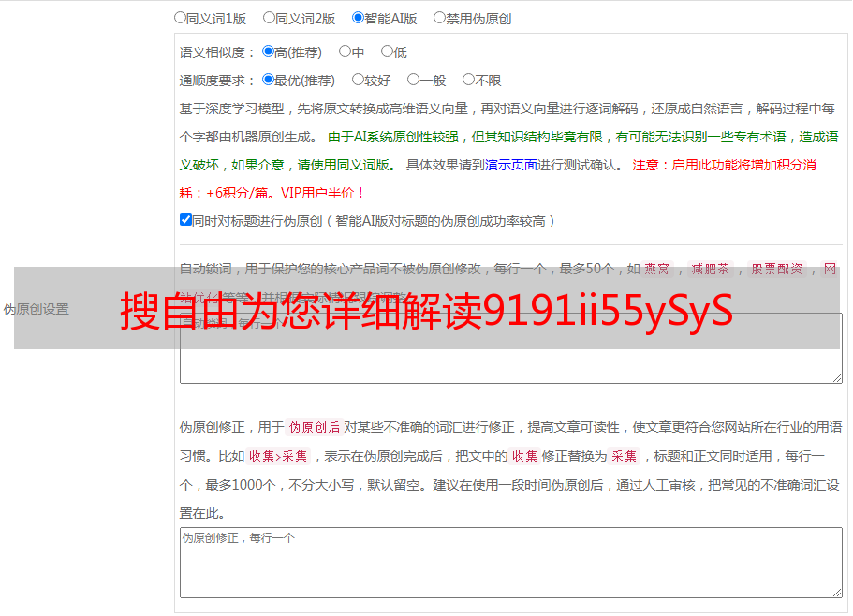The width and height of the screenshot is (853, 616).
Task: Click the 减肥茶 example tag
Action: [x=710, y=269]
